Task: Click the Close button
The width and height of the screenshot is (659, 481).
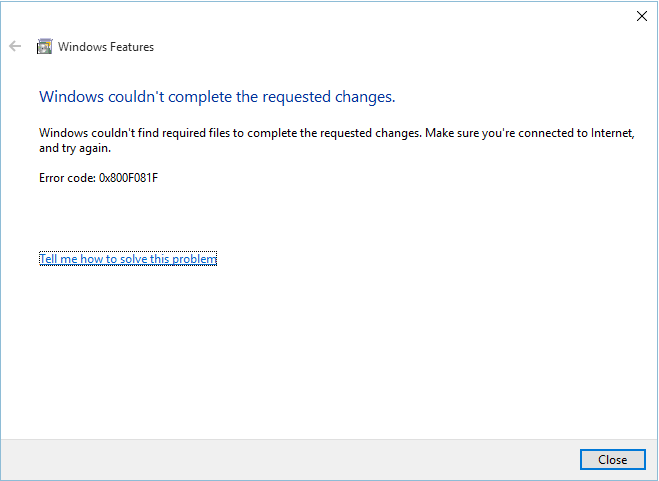Action: click(612, 460)
